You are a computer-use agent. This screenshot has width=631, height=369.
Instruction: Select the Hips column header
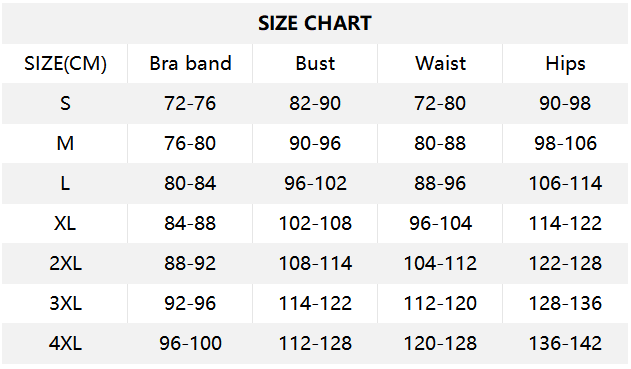click(565, 64)
